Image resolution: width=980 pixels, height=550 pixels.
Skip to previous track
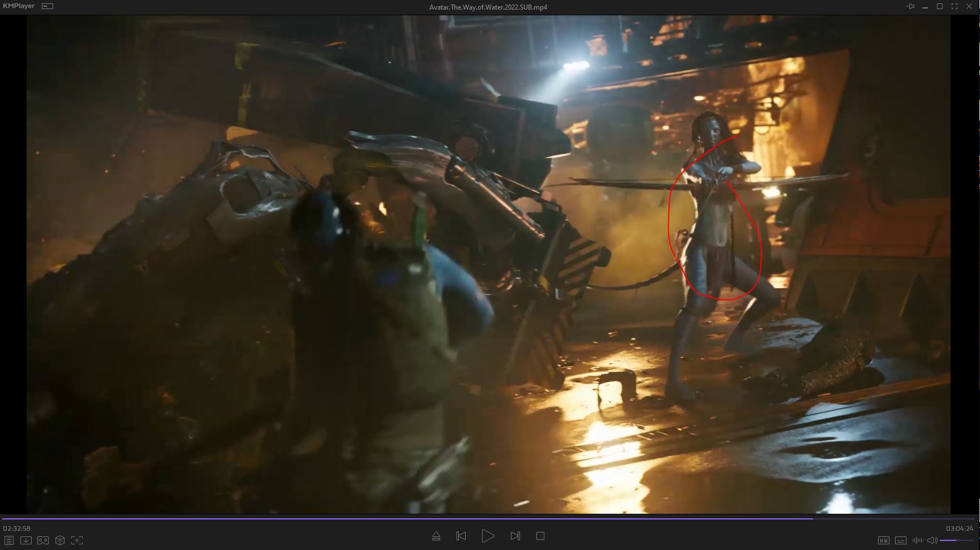pos(461,536)
